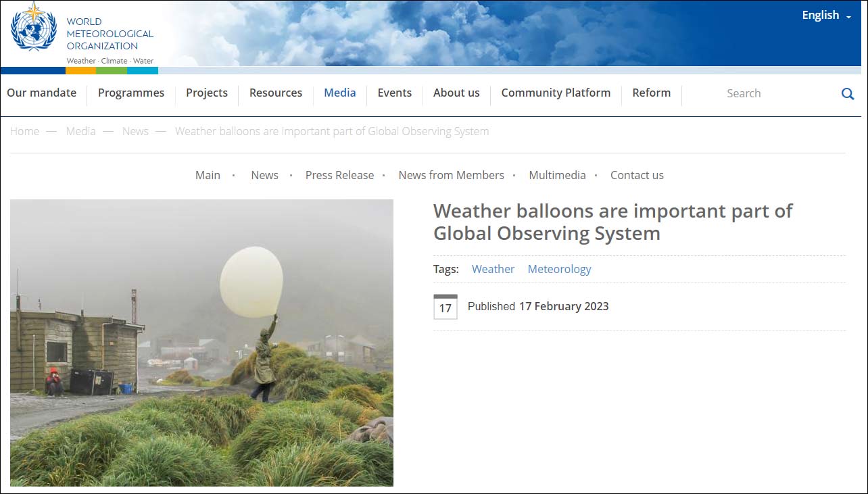
Task: Click the Meteorology tag link
Action: [x=559, y=269]
